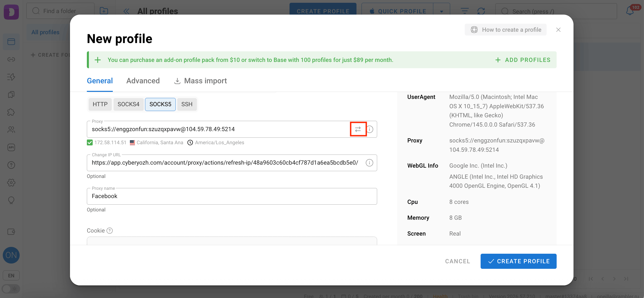Switch to the Advanced tab
The width and height of the screenshot is (644, 298).
coord(143,81)
